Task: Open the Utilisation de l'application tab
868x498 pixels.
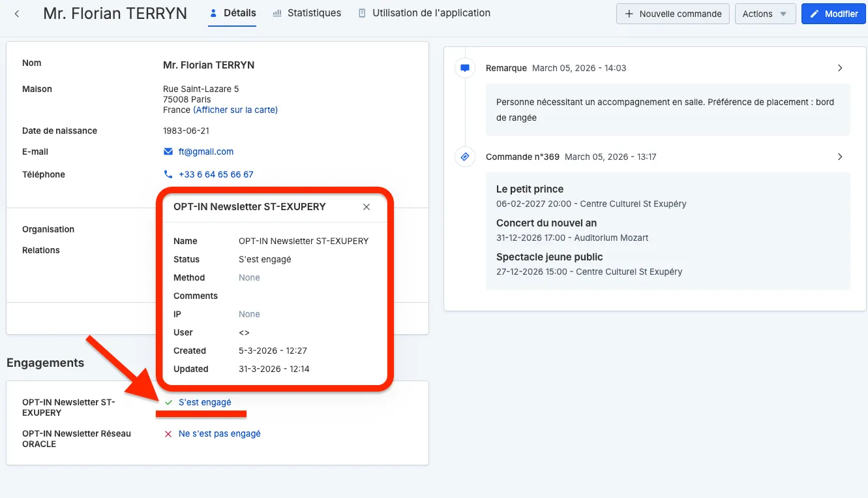Action: [424, 13]
